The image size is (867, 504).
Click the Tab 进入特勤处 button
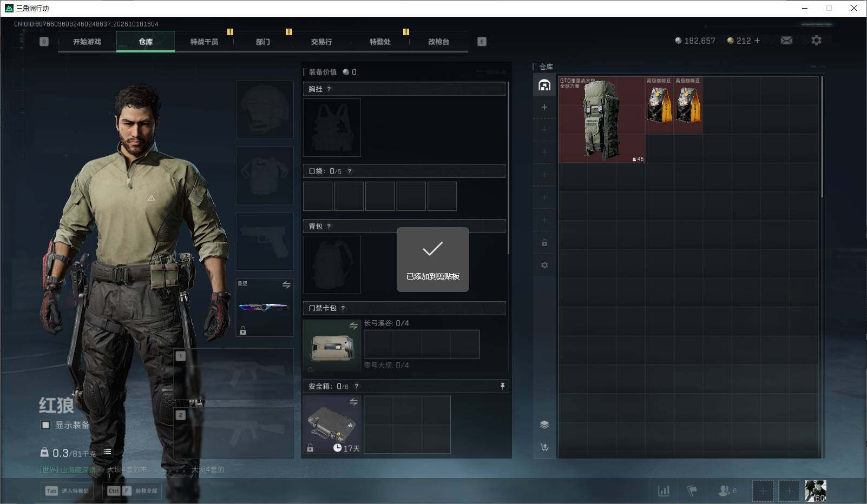(67, 490)
